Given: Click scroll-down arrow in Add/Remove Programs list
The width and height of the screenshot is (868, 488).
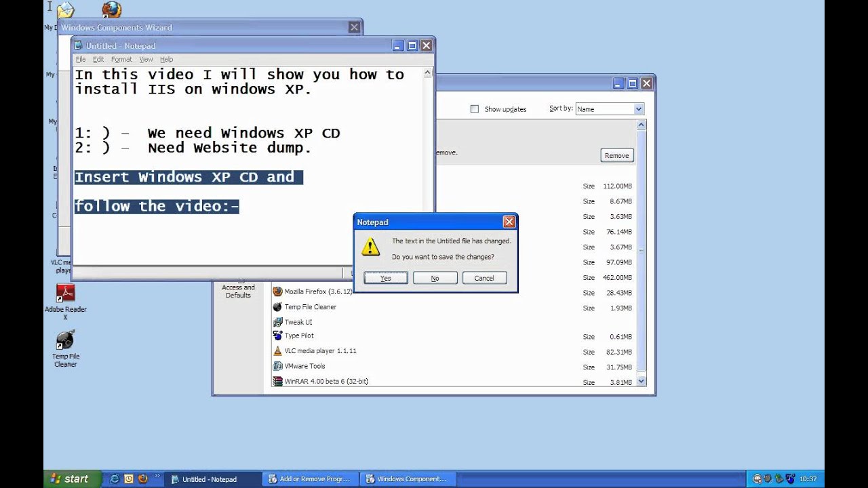Looking at the screenshot, I should coord(642,382).
